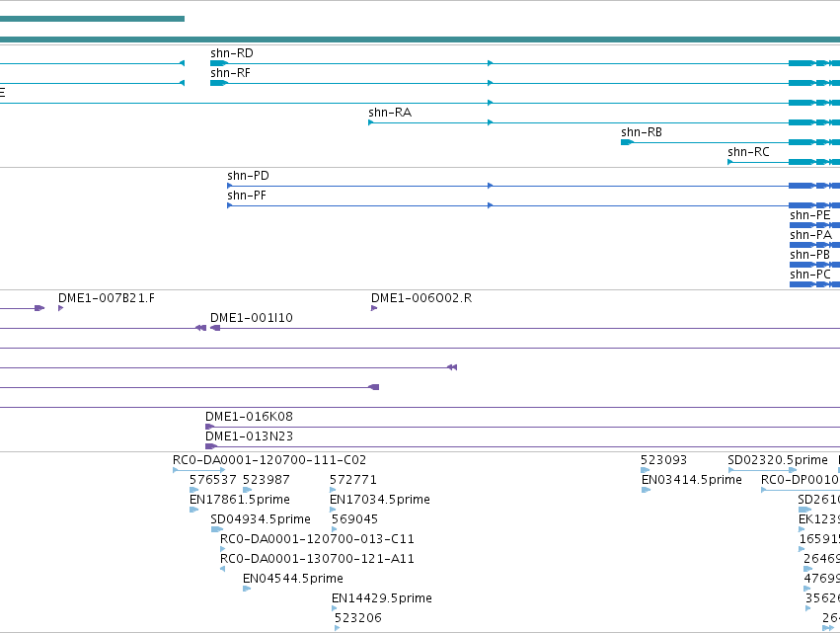Click the EN04544.5prime EST label
Image resolution: width=840 pixels, height=633 pixels.
[293, 579]
